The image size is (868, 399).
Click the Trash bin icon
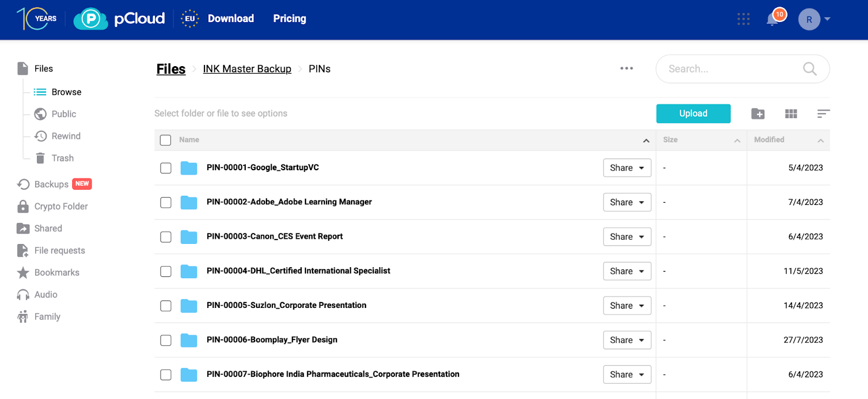point(40,158)
